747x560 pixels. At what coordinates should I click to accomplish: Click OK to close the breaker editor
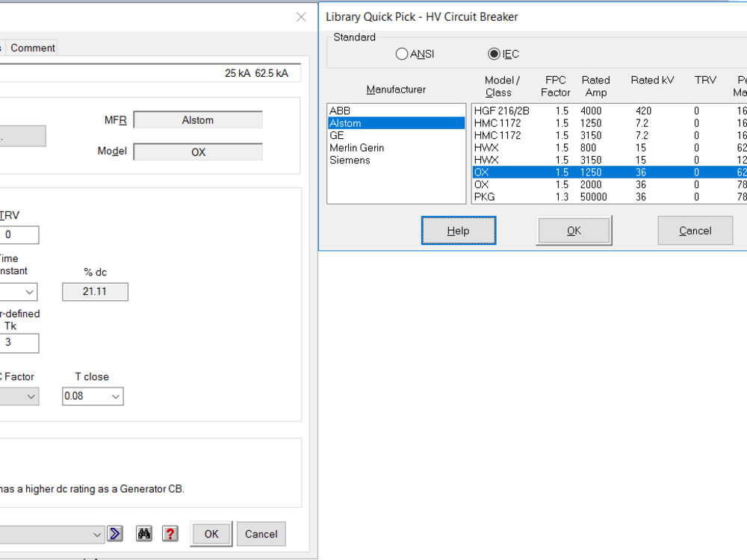point(210,534)
